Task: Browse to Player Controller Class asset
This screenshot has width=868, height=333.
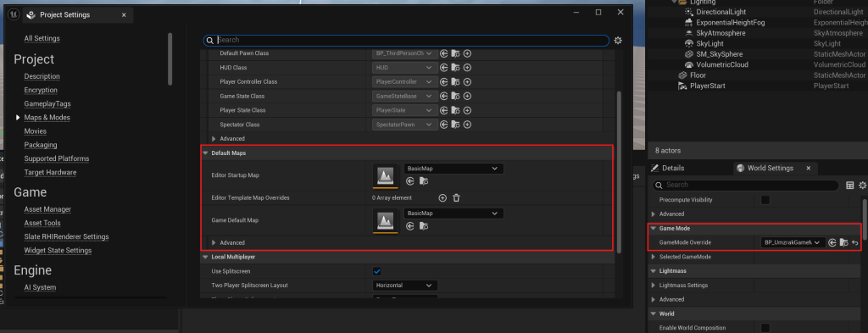Action: [455, 82]
